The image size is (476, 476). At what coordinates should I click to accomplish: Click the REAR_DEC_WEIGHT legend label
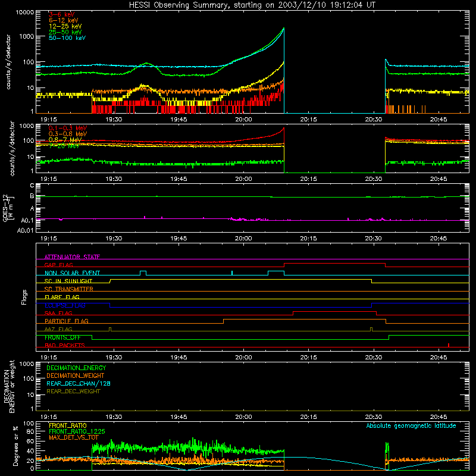tap(73, 392)
